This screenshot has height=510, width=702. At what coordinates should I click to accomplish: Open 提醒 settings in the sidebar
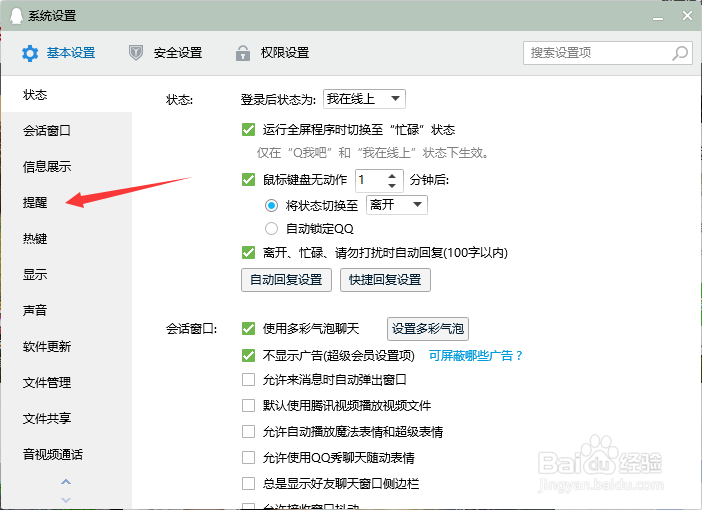click(x=67, y=202)
